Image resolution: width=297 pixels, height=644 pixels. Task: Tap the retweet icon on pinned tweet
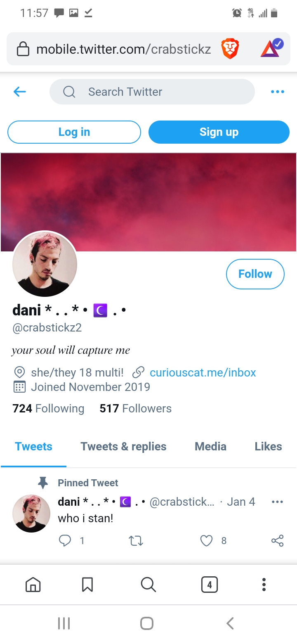point(136,541)
